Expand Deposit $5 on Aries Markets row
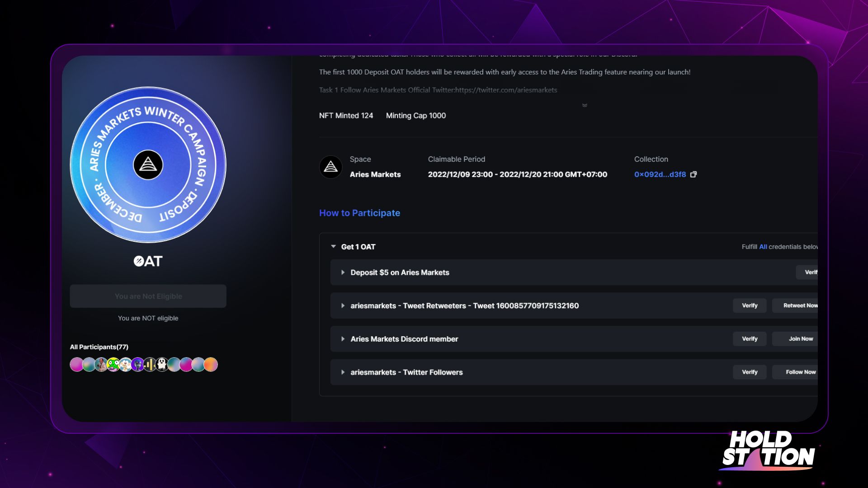The width and height of the screenshot is (868, 488). (x=343, y=272)
